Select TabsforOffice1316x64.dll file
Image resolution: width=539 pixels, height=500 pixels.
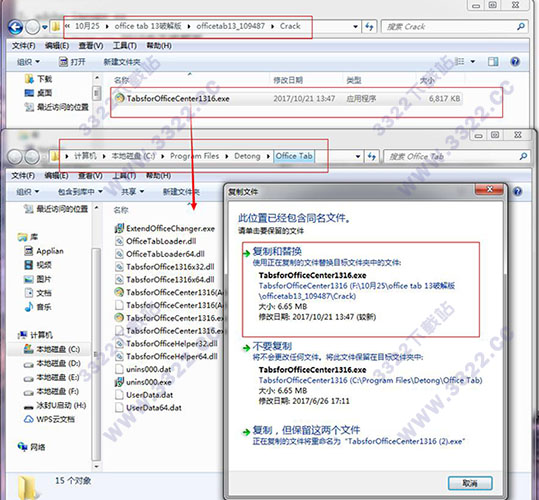(165, 280)
